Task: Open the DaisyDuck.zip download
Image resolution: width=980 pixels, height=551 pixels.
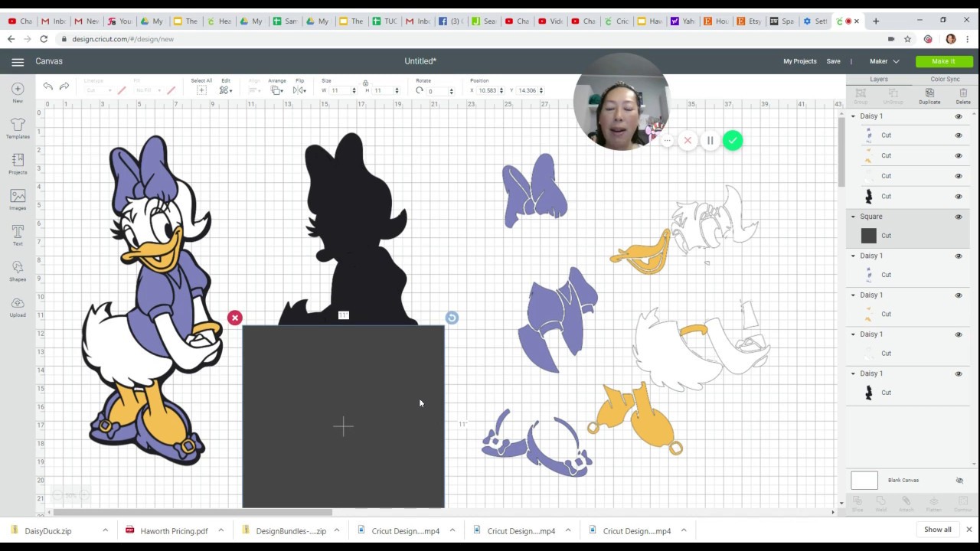Action: click(x=47, y=530)
